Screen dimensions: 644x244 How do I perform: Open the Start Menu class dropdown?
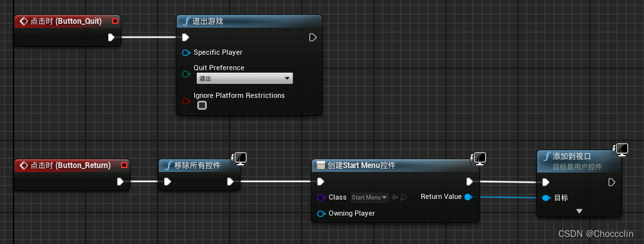(x=370, y=198)
